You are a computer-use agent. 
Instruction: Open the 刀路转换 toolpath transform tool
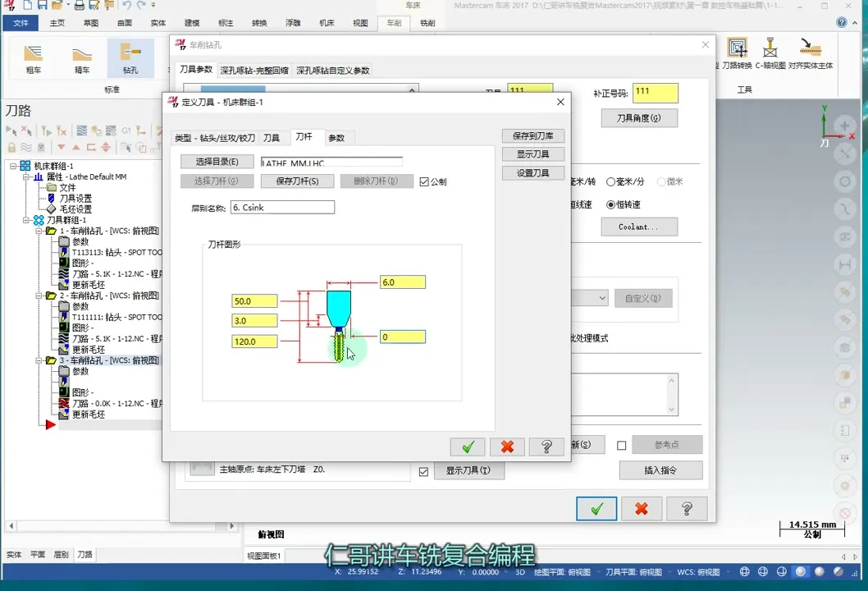click(x=737, y=53)
